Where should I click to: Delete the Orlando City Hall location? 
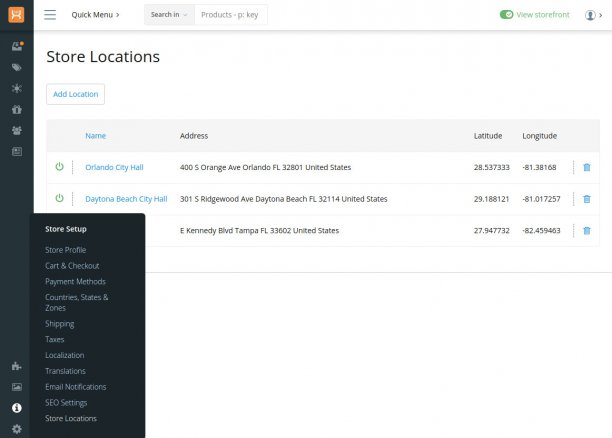(587, 167)
